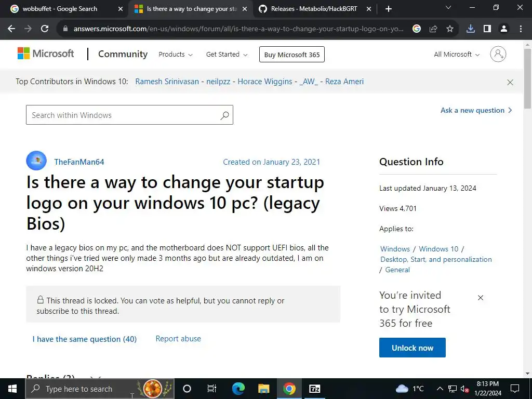The width and height of the screenshot is (532, 399).
Task: Open Microsoft Edge from the taskbar
Action: tap(238, 389)
